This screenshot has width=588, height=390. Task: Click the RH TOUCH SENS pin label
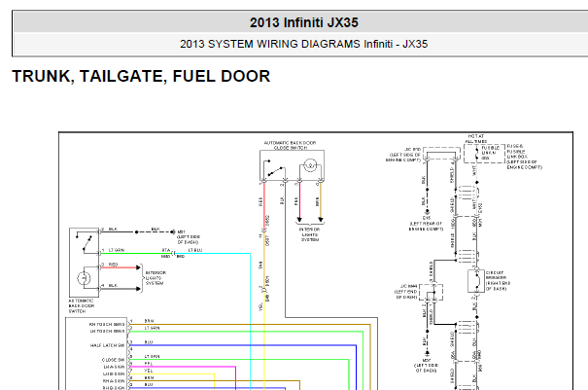click(x=107, y=321)
